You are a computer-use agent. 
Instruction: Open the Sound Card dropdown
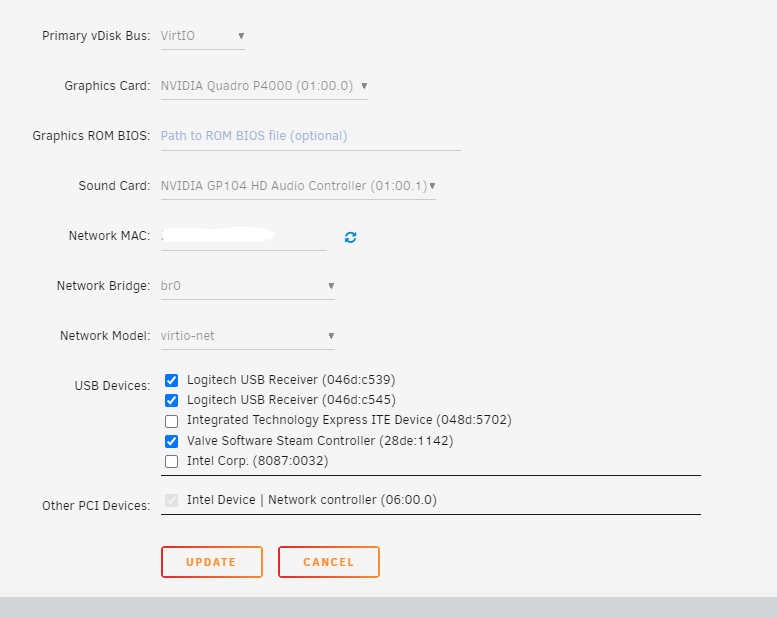(x=298, y=186)
